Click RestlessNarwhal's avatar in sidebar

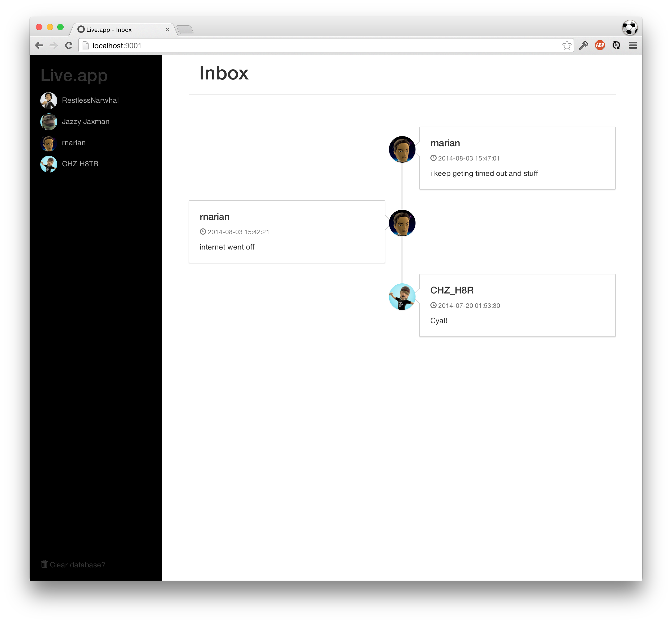(48, 100)
